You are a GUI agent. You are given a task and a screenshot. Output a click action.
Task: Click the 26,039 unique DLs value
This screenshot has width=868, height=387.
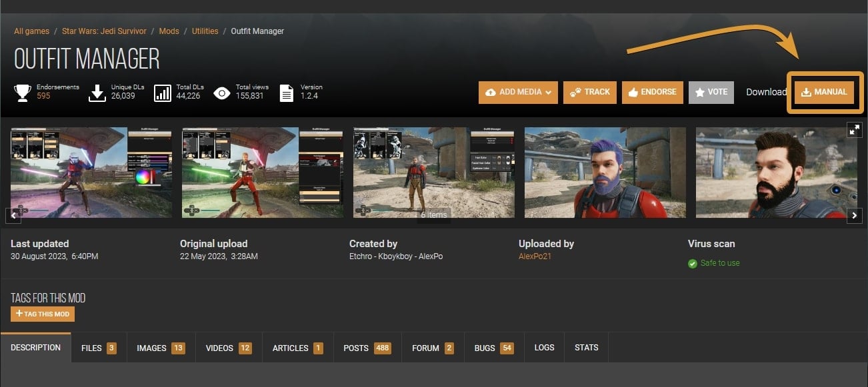[123, 96]
